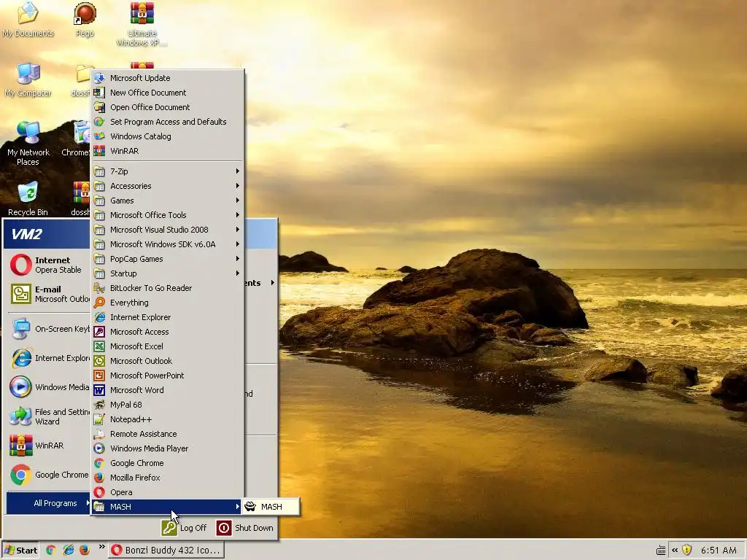Screen dimensions: 747x560
Task: Open Windows Media Player in programs list
Action: [x=168, y=448]
